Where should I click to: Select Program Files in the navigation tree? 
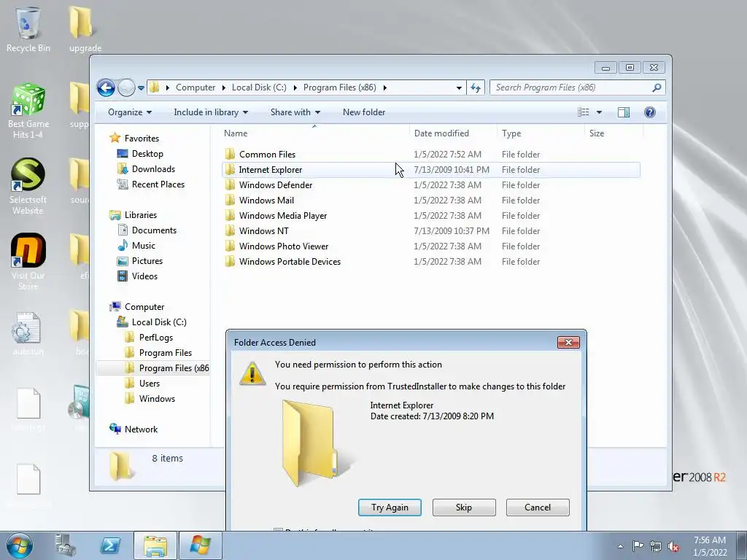(166, 353)
